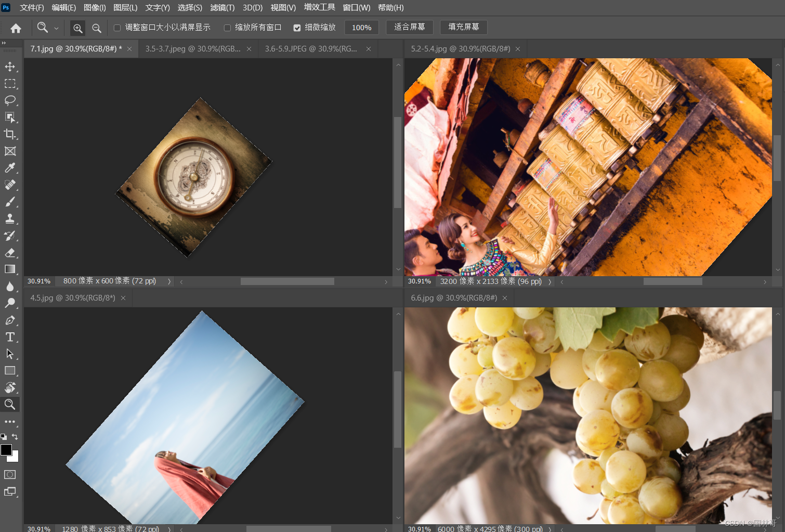This screenshot has width=785, height=532.
Task: Swap foreground and background colors
Action: (15, 437)
